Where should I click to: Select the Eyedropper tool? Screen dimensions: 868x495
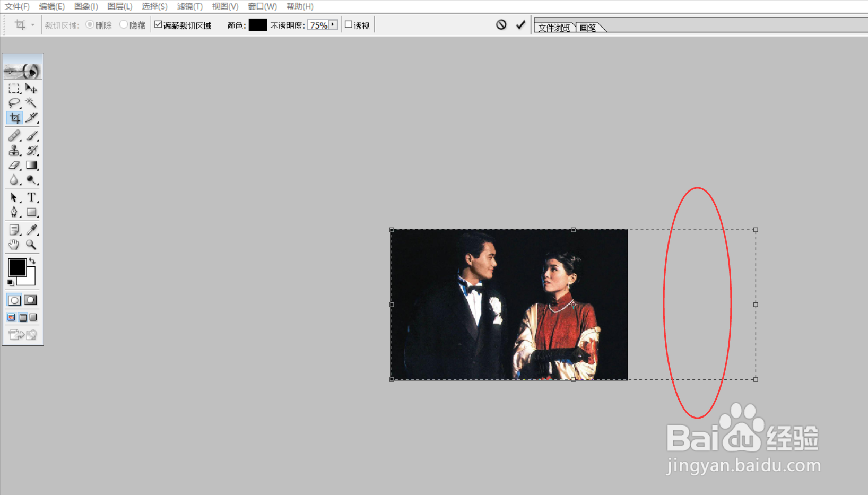[31, 230]
